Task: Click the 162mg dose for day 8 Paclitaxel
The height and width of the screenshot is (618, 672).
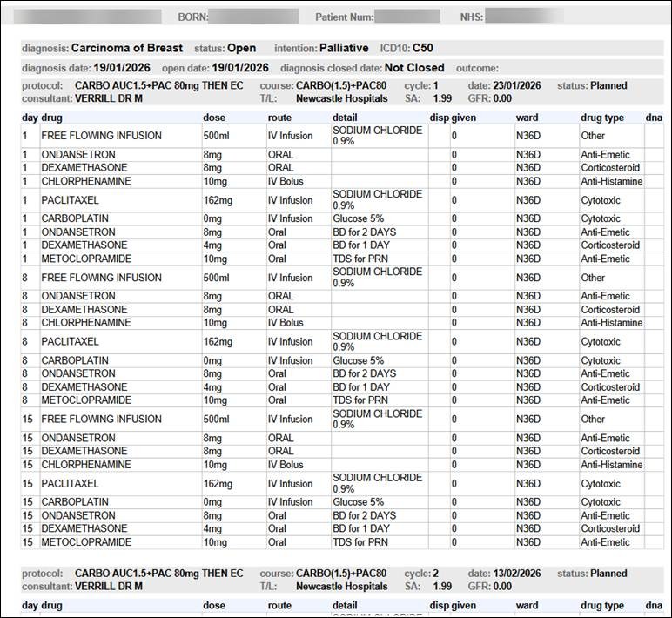Action: pos(218,342)
